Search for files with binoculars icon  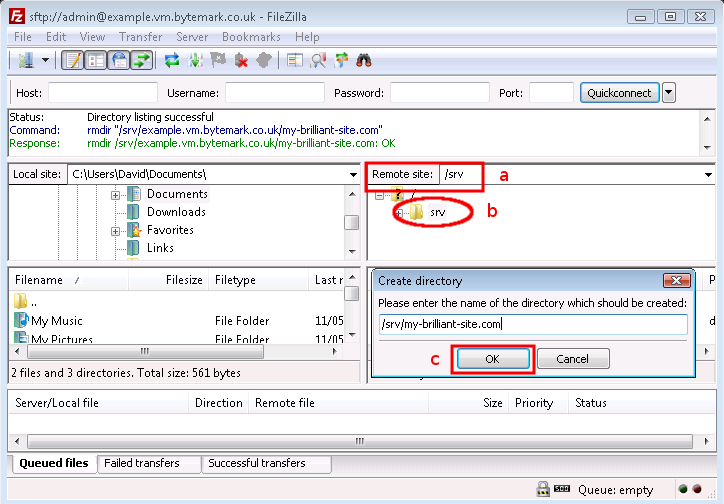(364, 60)
